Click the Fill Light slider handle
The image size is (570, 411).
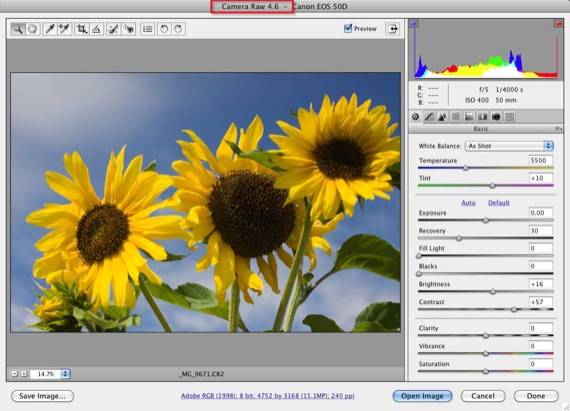pyautogui.click(x=419, y=256)
